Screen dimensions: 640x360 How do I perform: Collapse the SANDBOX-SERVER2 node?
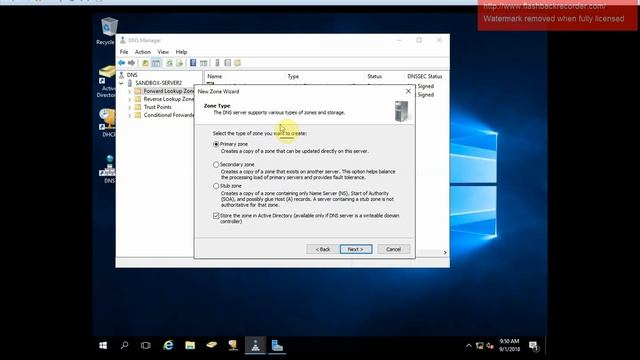point(121,83)
